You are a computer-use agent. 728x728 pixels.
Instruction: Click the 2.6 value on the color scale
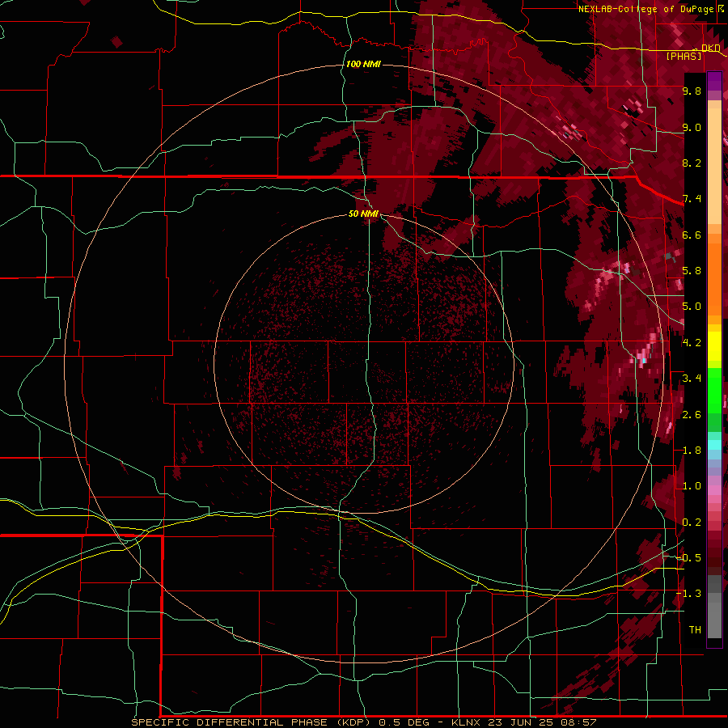[x=692, y=415]
